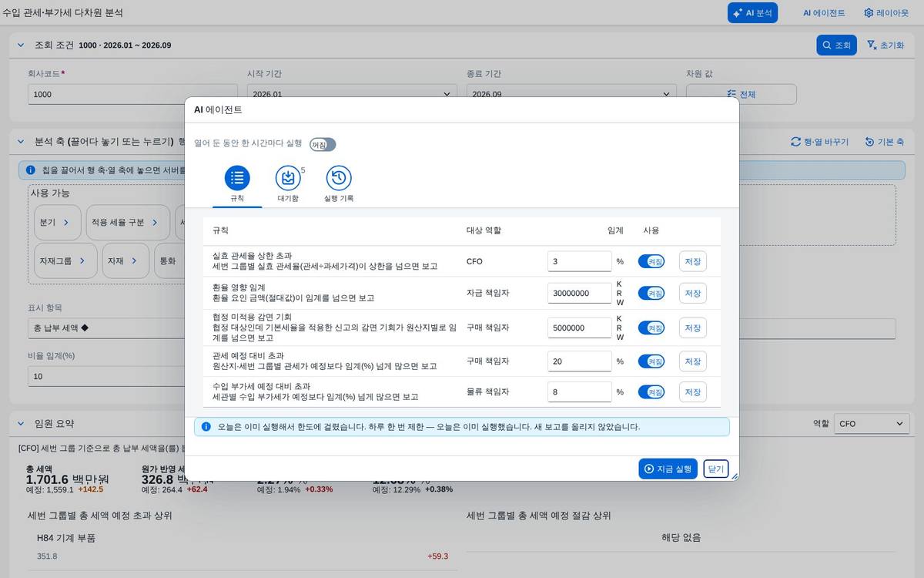The image size is (924, 578).
Task: Click the 자재 chip arrow
Action: [134, 260]
